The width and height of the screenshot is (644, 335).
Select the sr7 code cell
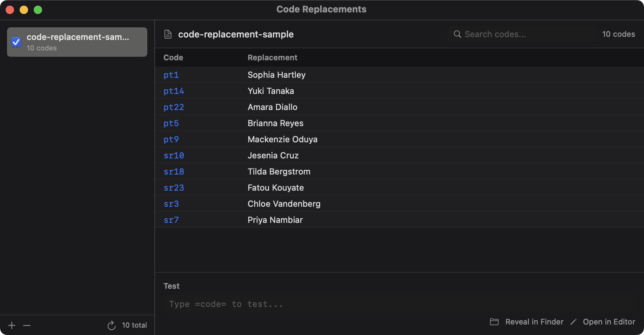pyautogui.click(x=171, y=220)
